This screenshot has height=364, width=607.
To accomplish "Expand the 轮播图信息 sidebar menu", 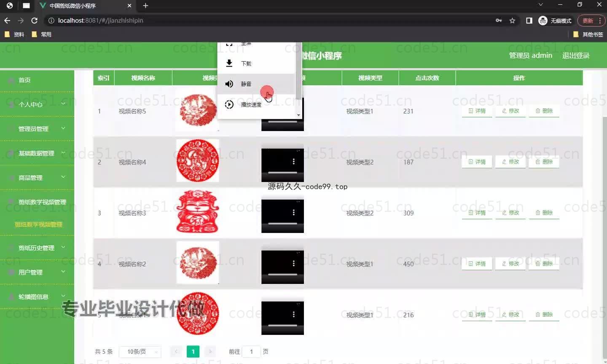I will 37,297.
